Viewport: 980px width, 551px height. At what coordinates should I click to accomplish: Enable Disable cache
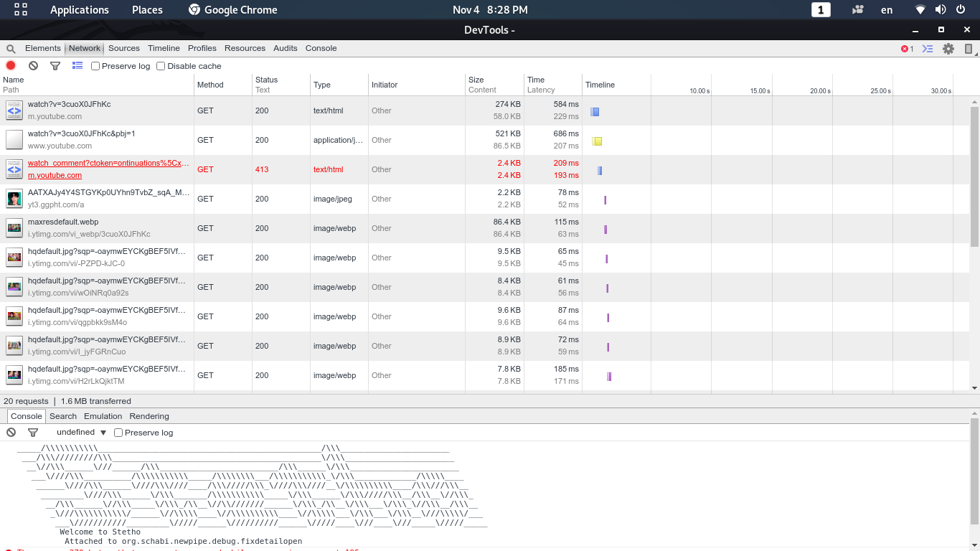coord(161,65)
